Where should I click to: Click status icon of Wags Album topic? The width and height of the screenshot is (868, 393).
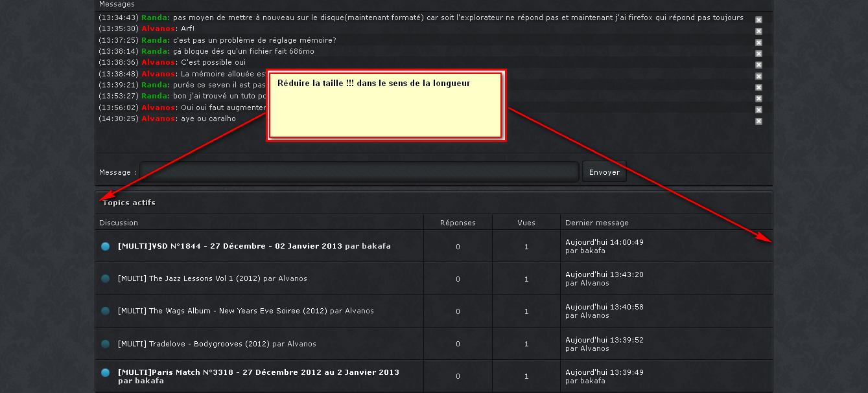tap(106, 311)
